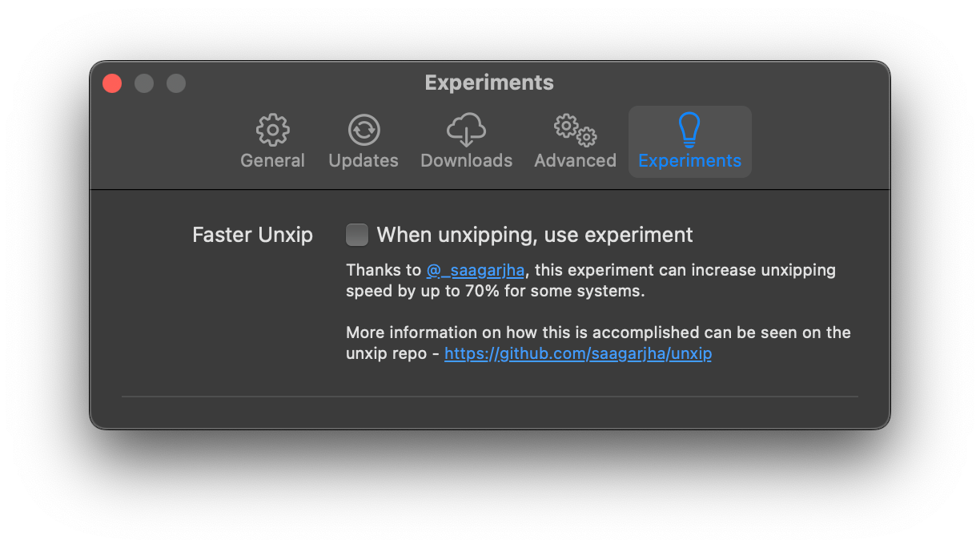This screenshot has height=548, width=980.
Task: Click the General gear icon
Action: 273,130
